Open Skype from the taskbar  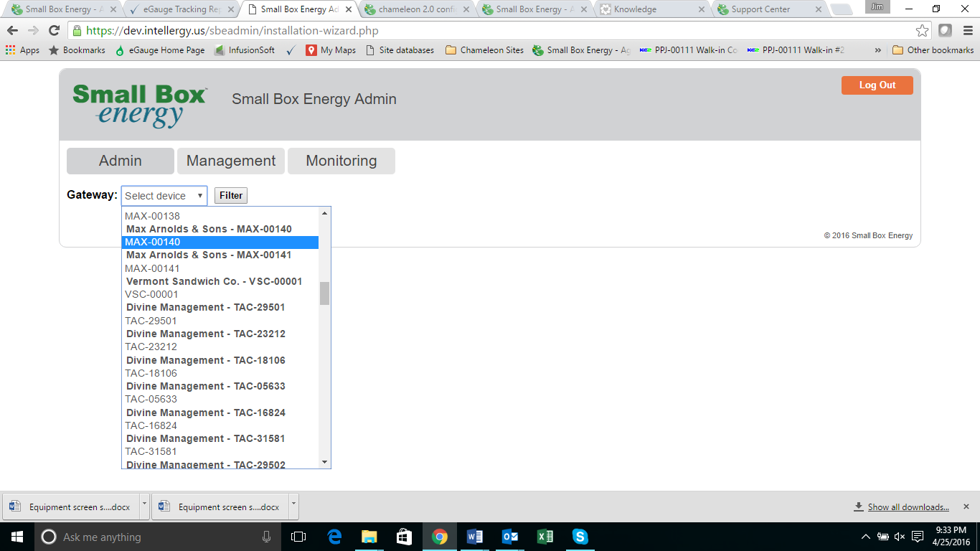tap(580, 537)
